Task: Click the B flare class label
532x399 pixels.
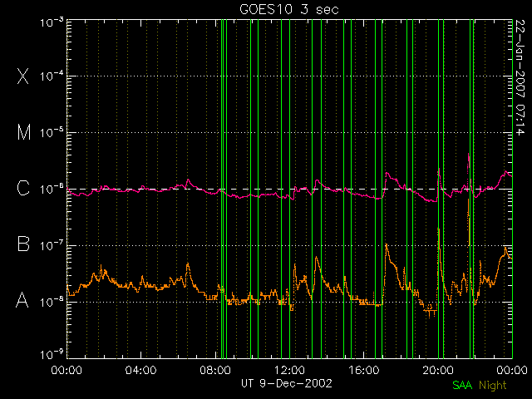Action: coord(23,244)
